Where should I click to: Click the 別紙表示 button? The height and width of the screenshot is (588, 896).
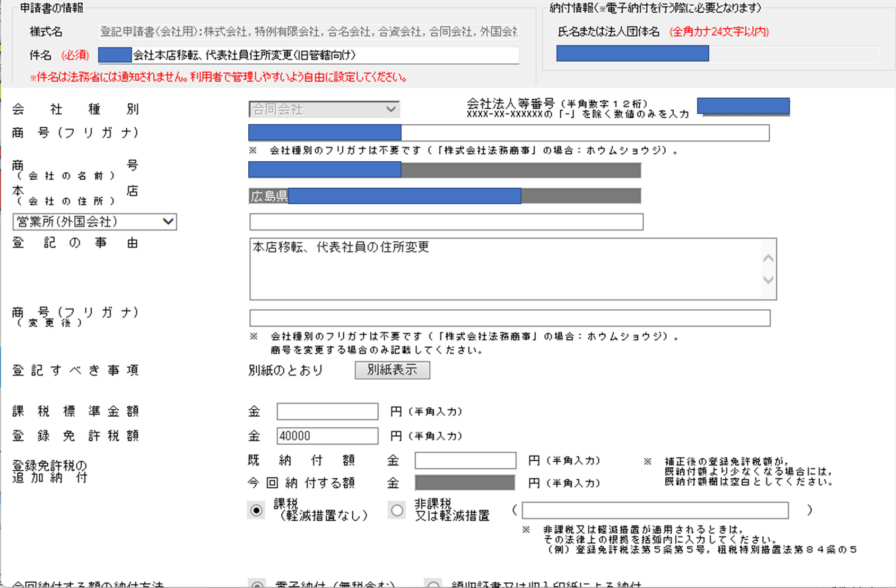(392, 370)
